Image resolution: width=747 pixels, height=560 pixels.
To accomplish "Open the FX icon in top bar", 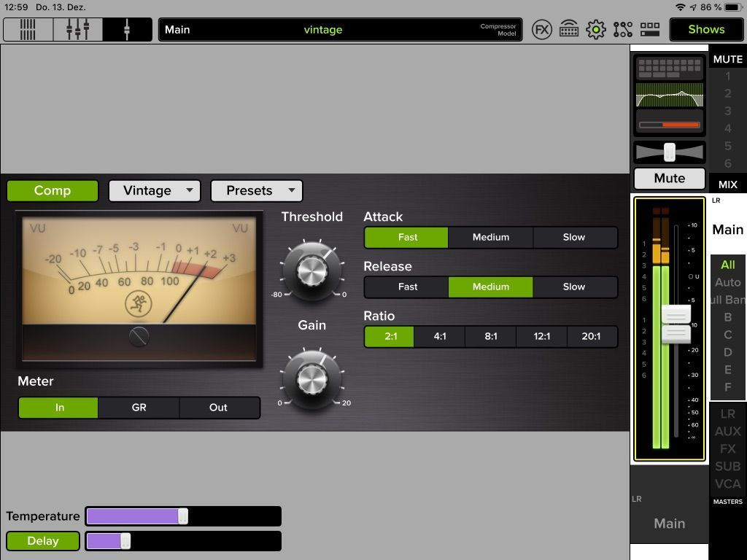I will pos(542,29).
